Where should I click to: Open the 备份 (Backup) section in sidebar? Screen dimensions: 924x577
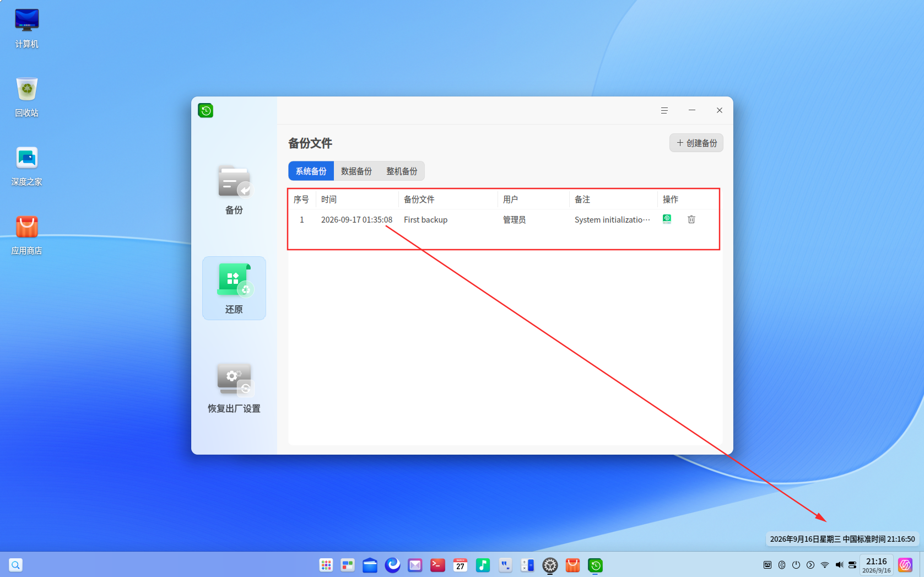[234, 190]
